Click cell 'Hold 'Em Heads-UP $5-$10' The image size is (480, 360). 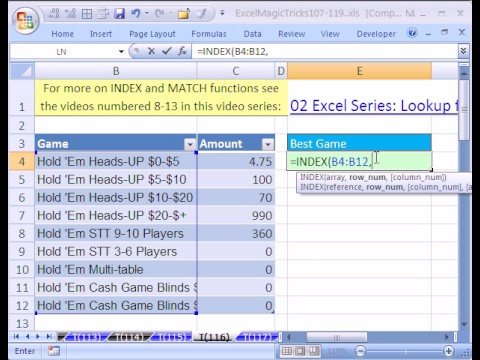(x=116, y=179)
